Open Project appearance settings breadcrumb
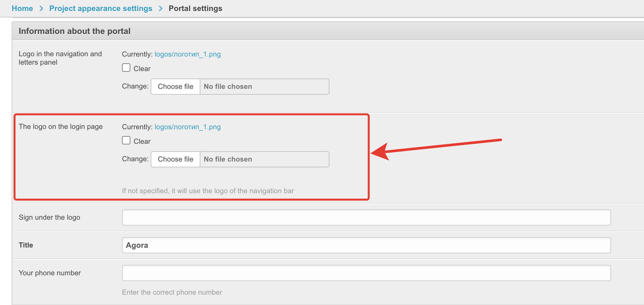 click(101, 8)
